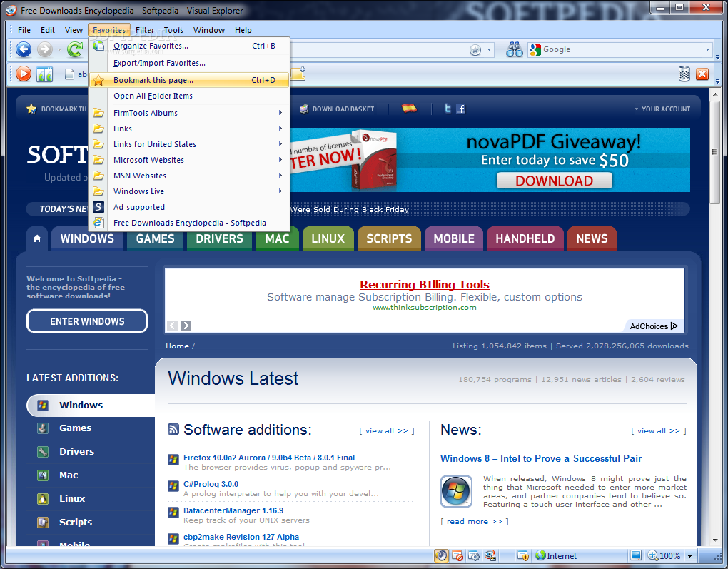Open the File menu
Viewport: 728px width, 569px height.
coord(24,30)
